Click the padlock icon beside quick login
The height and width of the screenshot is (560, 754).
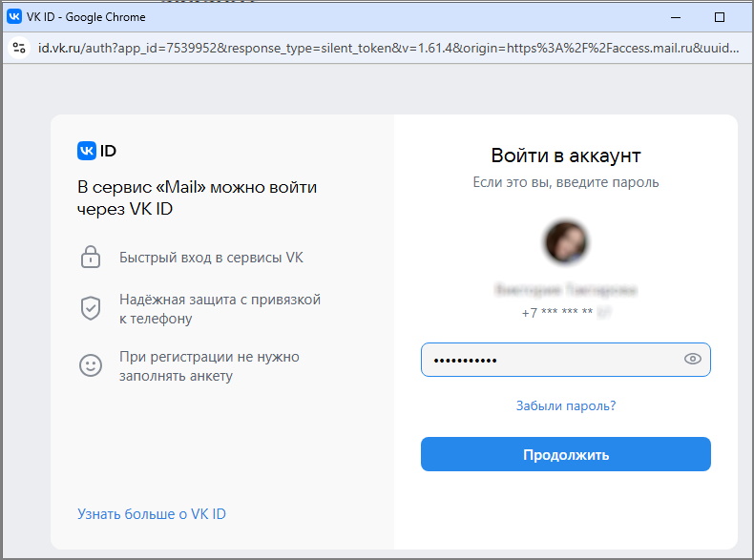[x=91, y=257]
